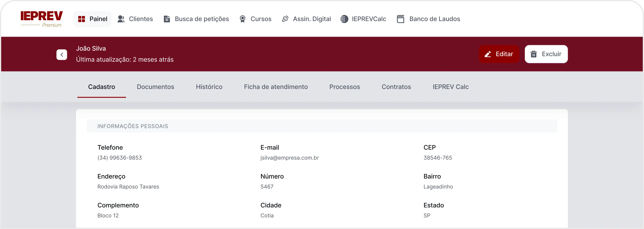Click the pencil icon in Editar

point(488,54)
